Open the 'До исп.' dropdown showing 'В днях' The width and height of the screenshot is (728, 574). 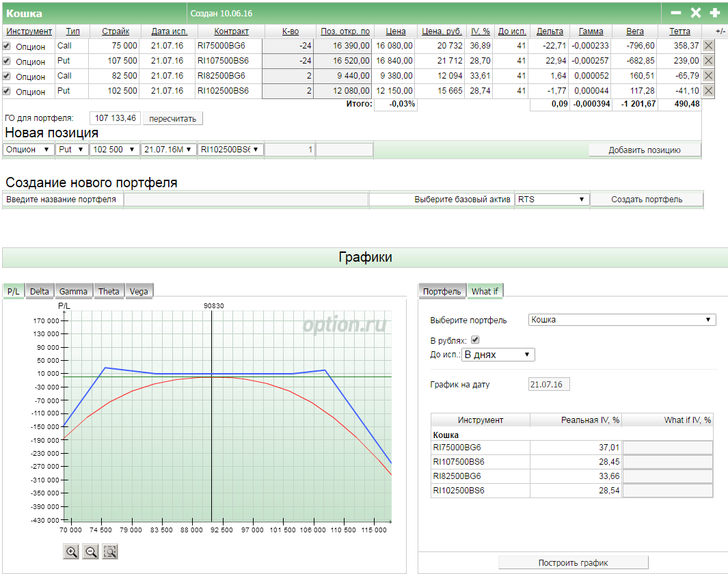(x=498, y=355)
